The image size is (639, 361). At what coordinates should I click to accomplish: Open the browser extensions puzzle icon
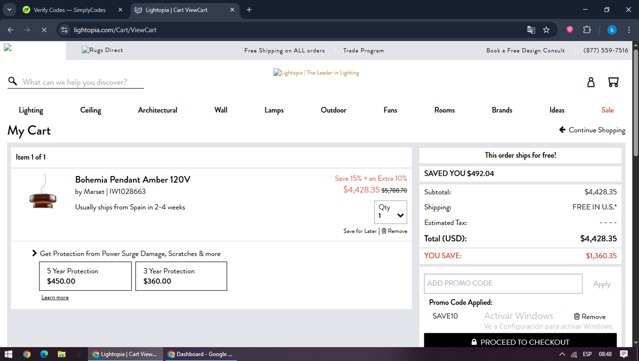point(587,30)
